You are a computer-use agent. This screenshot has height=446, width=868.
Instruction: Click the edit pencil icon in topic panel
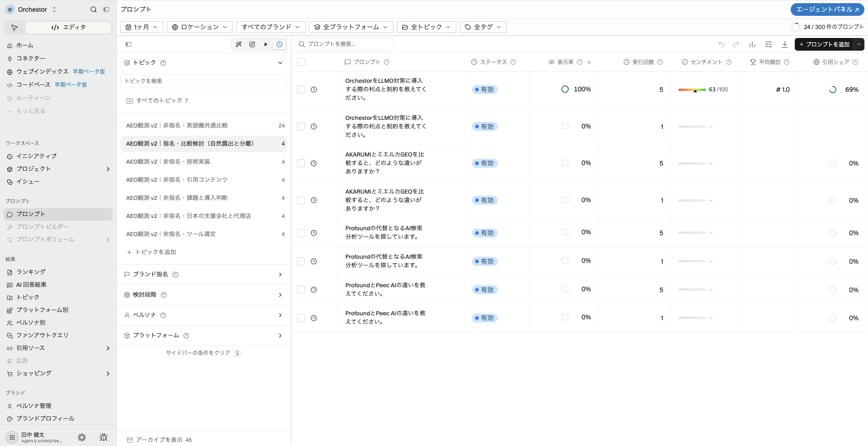point(252,44)
